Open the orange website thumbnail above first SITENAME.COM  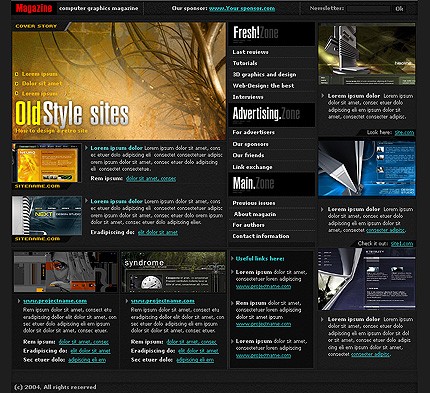[x=47, y=163]
